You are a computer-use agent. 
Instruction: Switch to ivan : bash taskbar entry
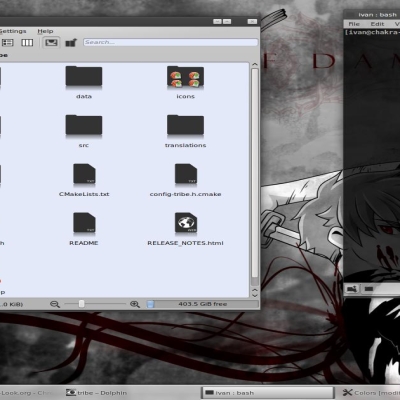coord(267,393)
